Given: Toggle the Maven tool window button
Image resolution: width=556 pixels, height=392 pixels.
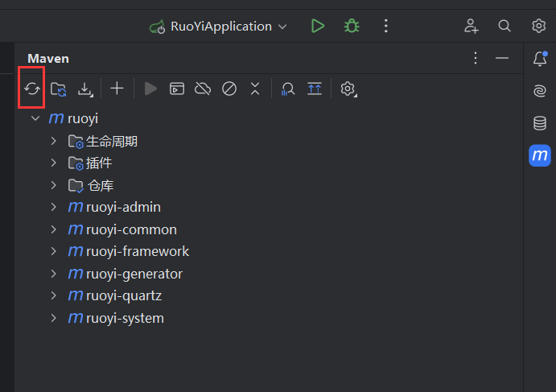Looking at the screenshot, I should [539, 155].
